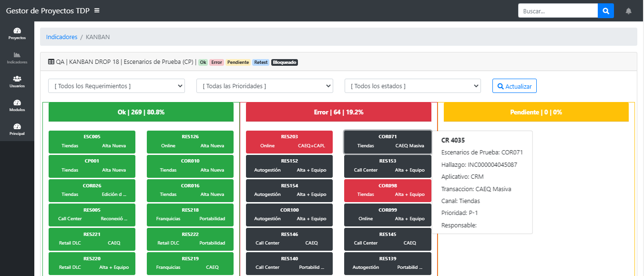
Task: Open the red COR098 Tiendas card
Action: coord(388,190)
